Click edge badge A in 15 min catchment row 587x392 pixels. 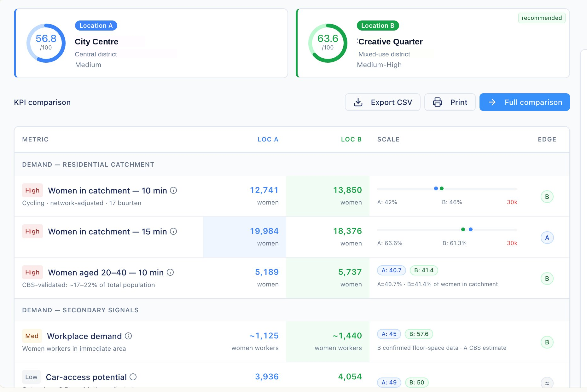pos(547,238)
